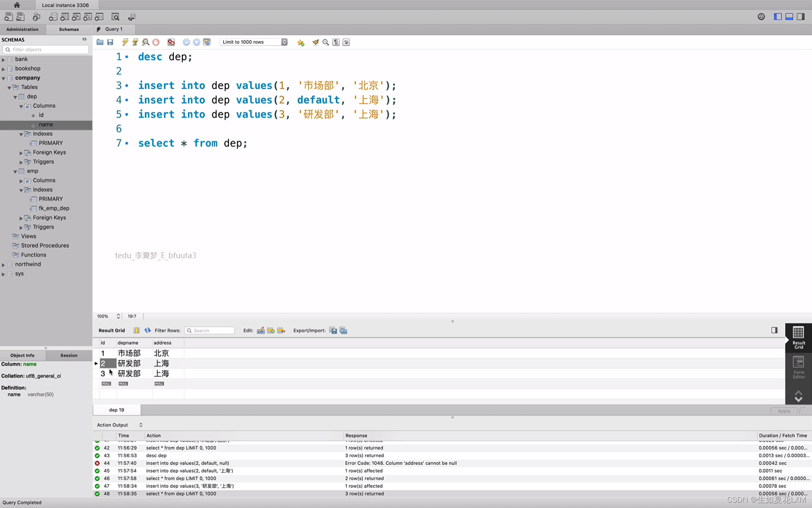Screen dimensions: 812x508
Task: Click the Filter objects search field
Action: point(46,49)
